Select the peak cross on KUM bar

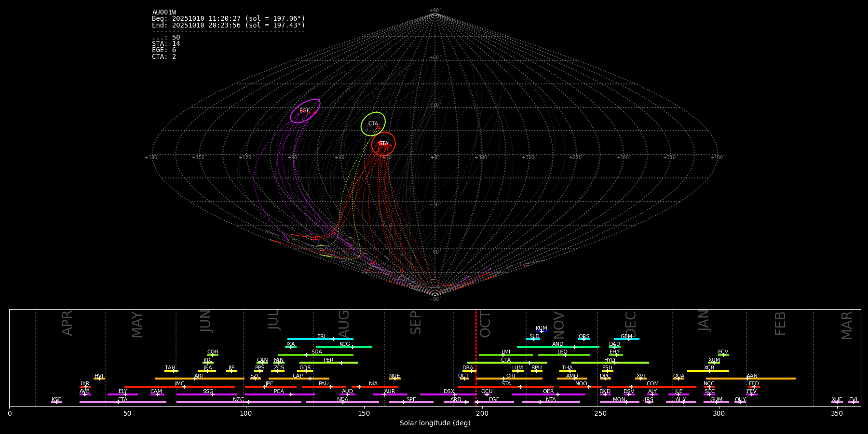542,331
